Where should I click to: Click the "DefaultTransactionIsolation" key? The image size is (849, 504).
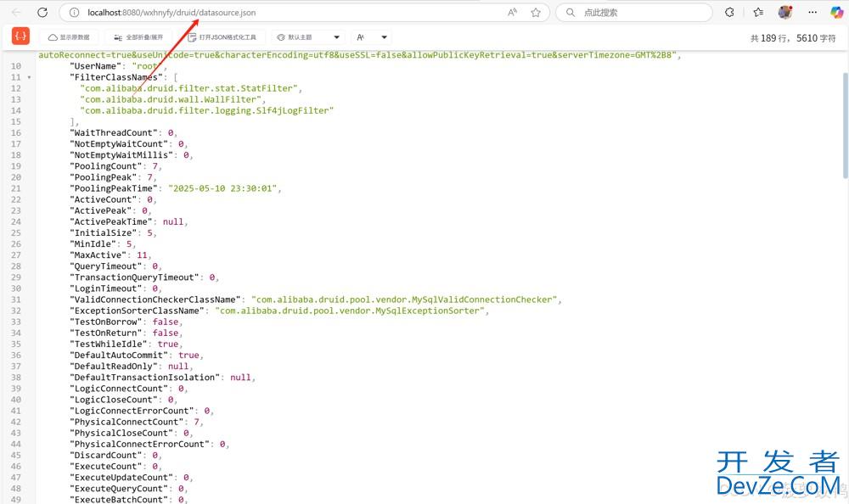144,378
